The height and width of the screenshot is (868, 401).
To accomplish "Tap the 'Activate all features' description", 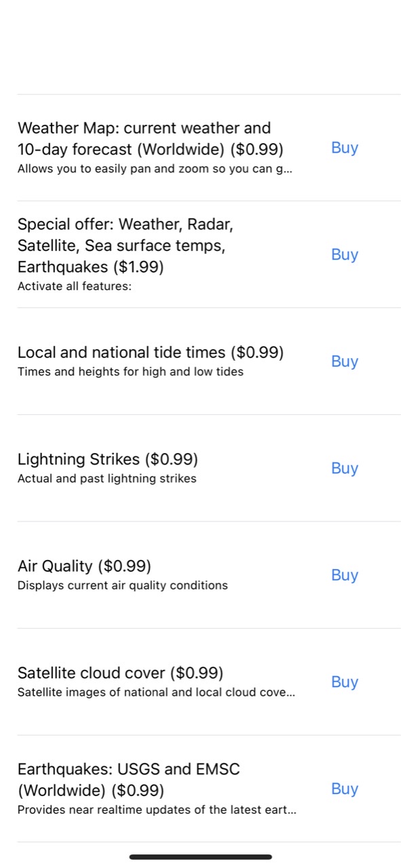I will coord(75,286).
